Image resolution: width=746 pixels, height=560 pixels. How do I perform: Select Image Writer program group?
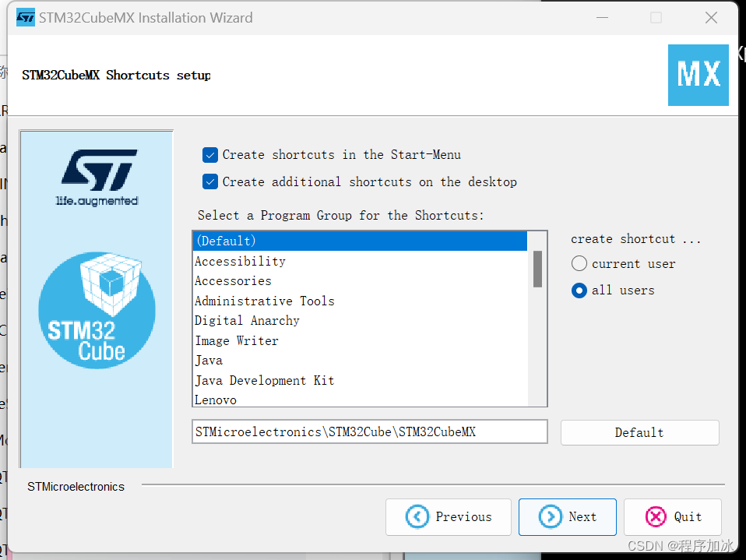pyautogui.click(x=361, y=340)
